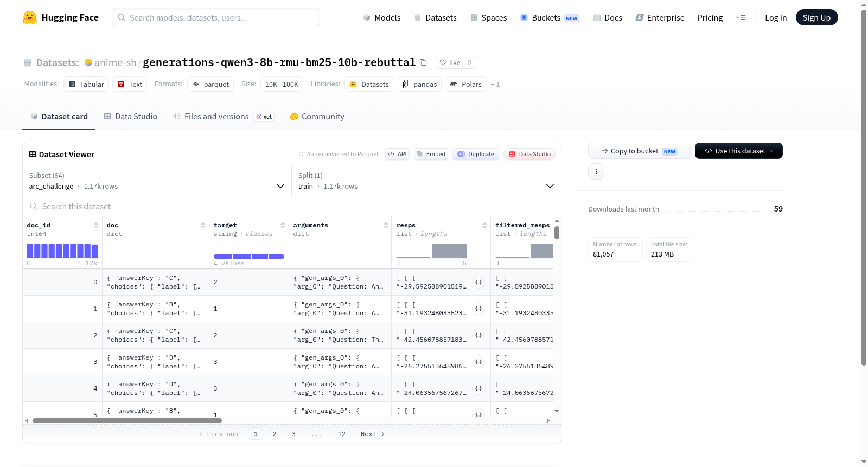Show more libraries with +1
Viewport: 868px width, 467px height.
pyautogui.click(x=495, y=84)
